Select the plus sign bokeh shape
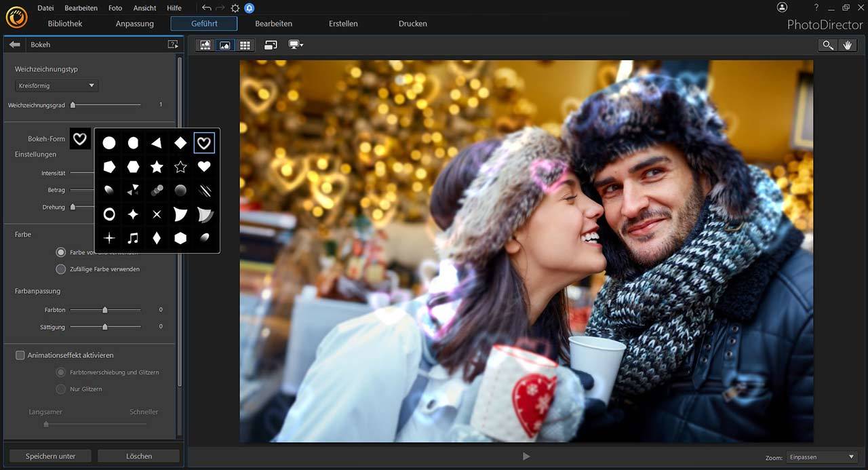This screenshot has width=868, height=470. 109,238
